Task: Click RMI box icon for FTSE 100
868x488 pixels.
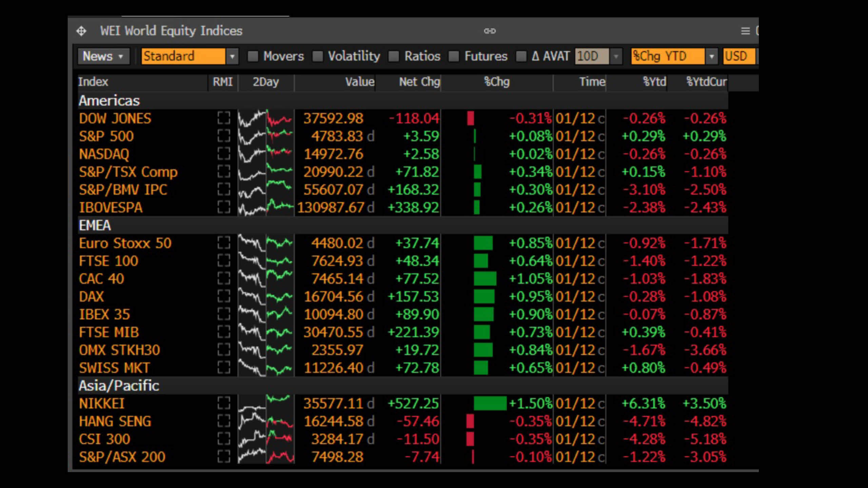Action: (x=224, y=261)
